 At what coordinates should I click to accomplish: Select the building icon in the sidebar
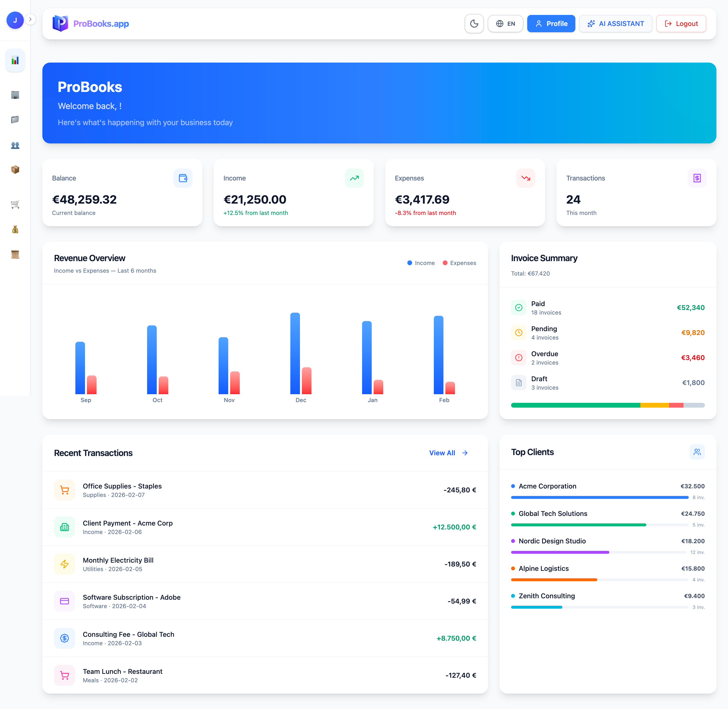(15, 95)
